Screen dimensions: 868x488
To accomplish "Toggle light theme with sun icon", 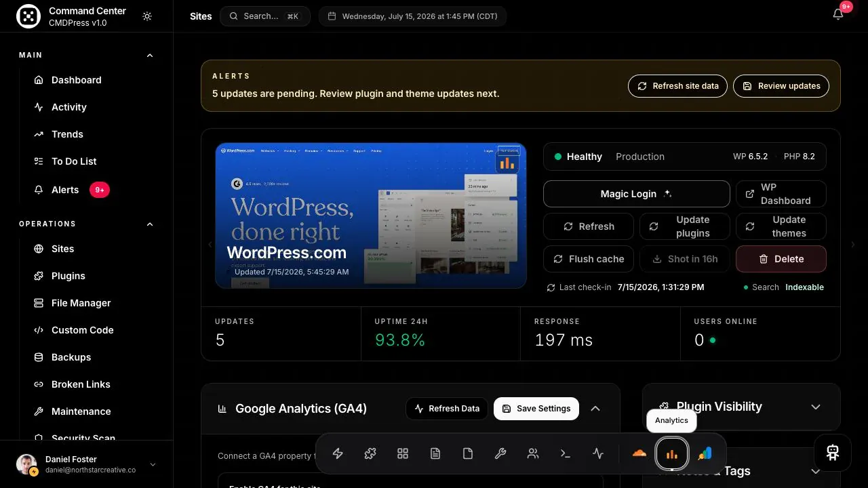I will tap(147, 16).
